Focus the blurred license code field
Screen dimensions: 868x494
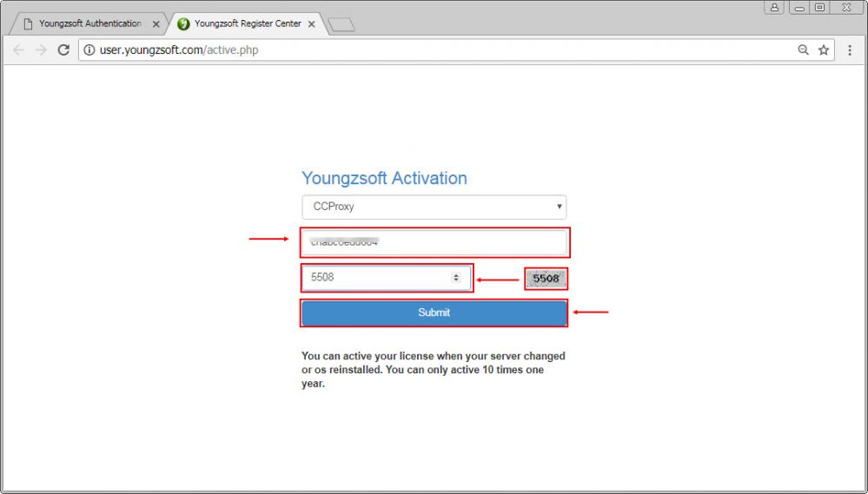434,242
